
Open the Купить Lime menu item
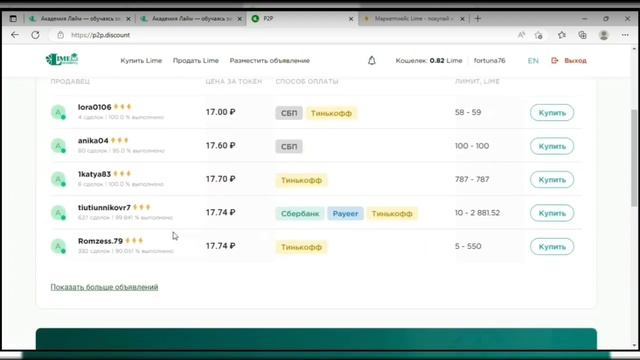point(141,61)
